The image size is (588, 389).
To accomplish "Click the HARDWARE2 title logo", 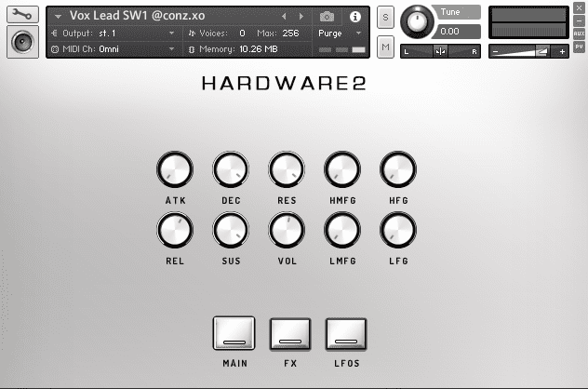I will [x=284, y=83].
